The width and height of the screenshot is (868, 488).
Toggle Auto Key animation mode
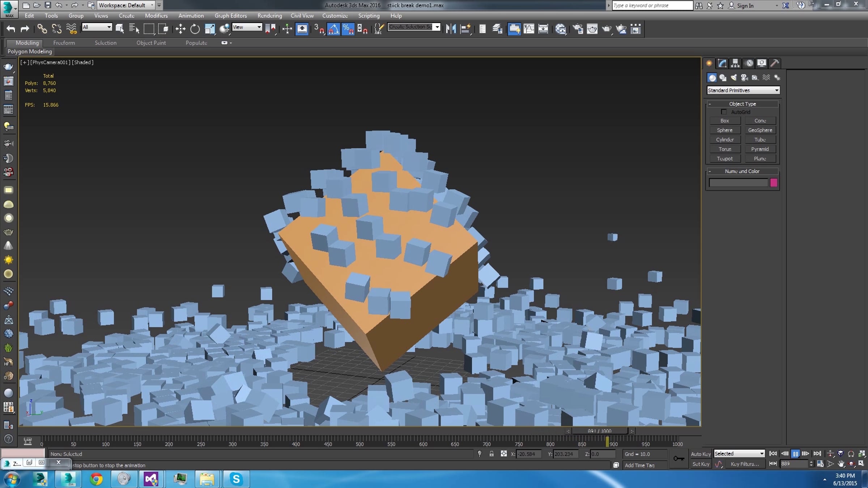pyautogui.click(x=701, y=454)
